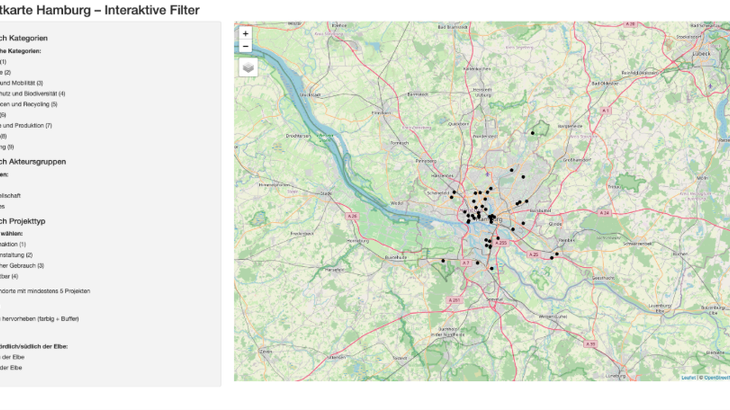
Task: Click the 'Kategorien' section heading
Action: tap(24, 38)
